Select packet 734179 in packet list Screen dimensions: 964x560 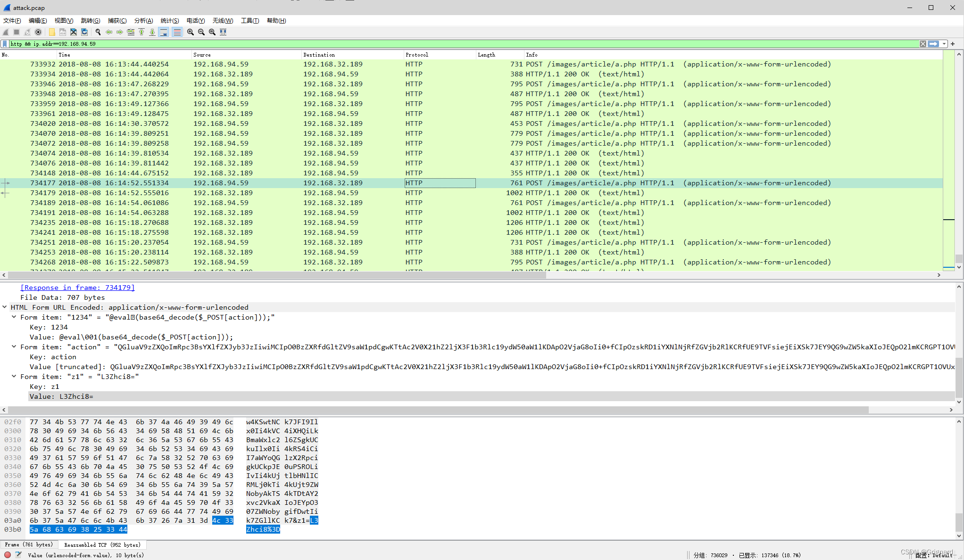[471, 193]
